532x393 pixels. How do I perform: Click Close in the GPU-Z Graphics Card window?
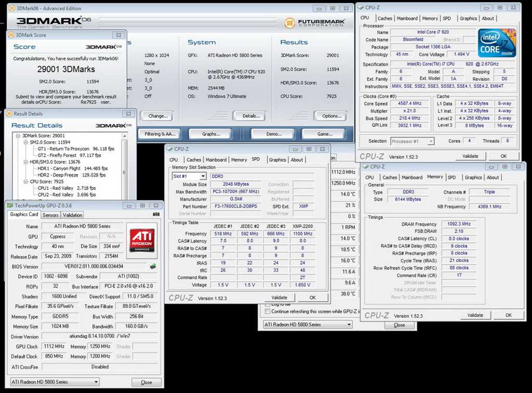pos(147,382)
